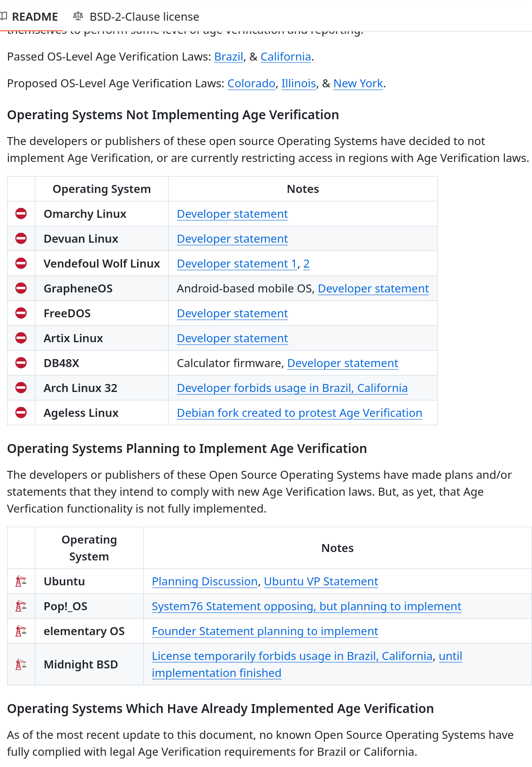Open elementary OS Founder Statement link
The image size is (532, 767).
tap(265, 631)
